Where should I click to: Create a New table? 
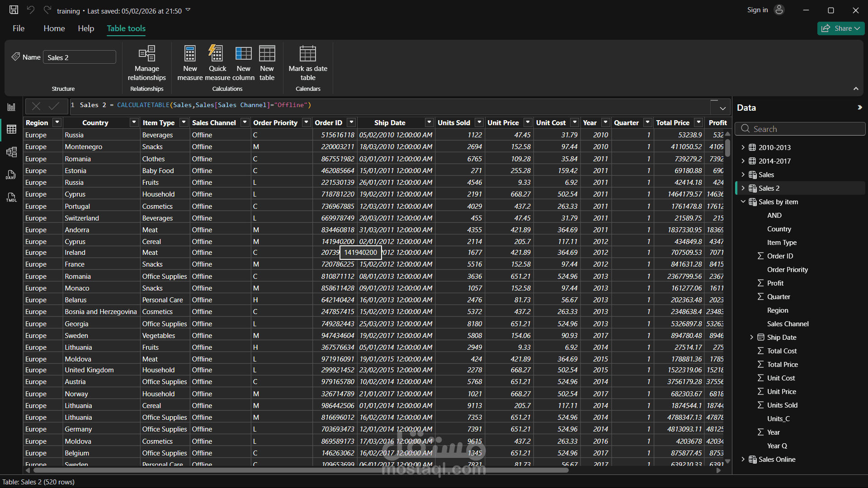tap(267, 63)
